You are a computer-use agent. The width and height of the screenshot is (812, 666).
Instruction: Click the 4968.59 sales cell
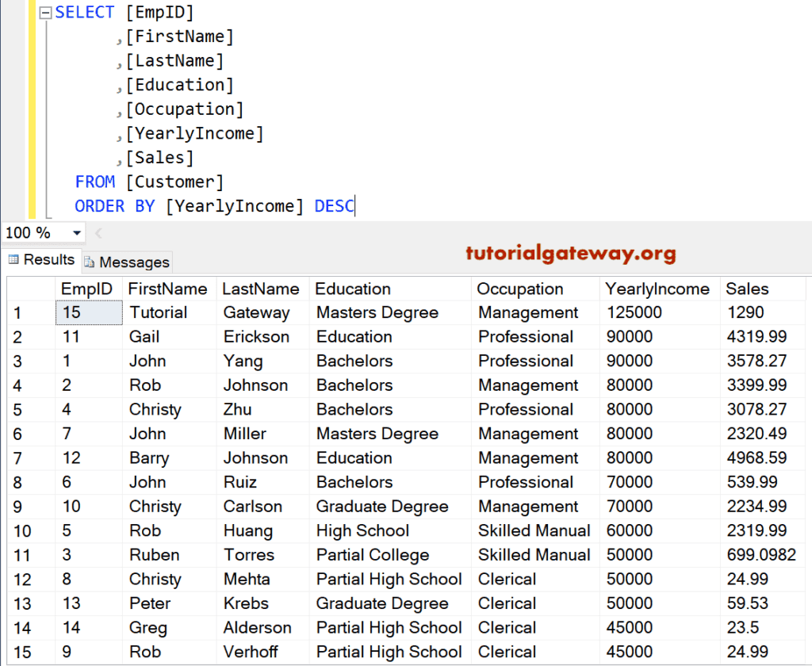762,458
